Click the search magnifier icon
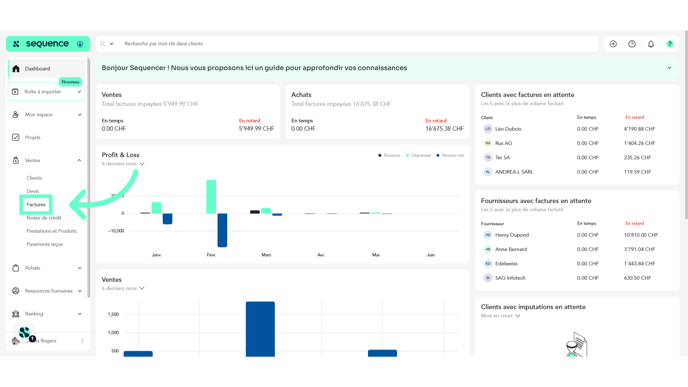This screenshot has width=688, height=387. point(103,44)
